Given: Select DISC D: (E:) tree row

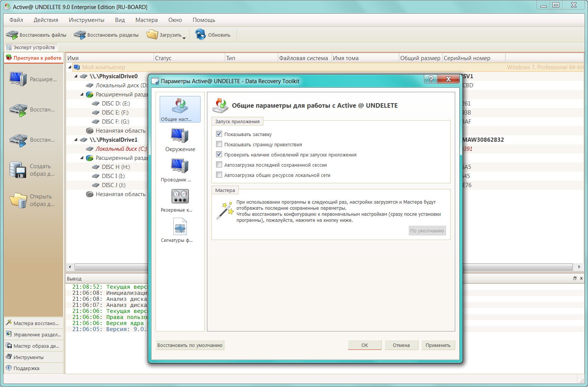Looking at the screenshot, I should pyautogui.click(x=116, y=103).
